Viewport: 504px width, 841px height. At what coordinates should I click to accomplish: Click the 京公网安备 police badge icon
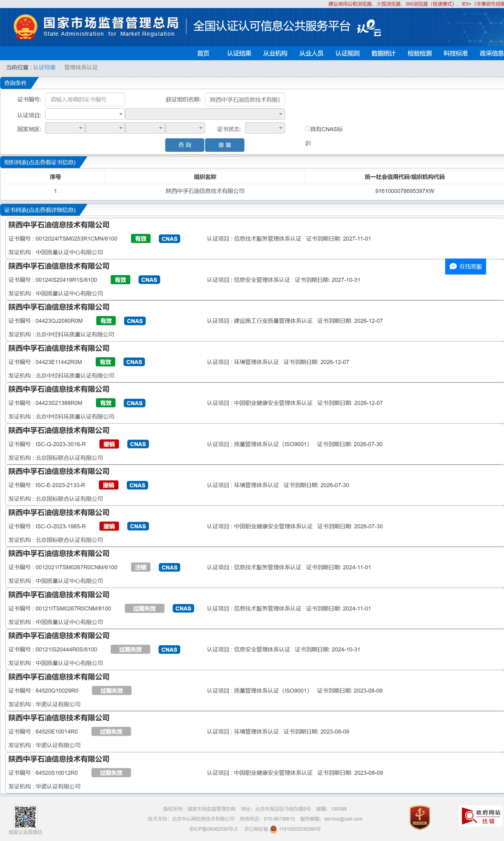273,829
